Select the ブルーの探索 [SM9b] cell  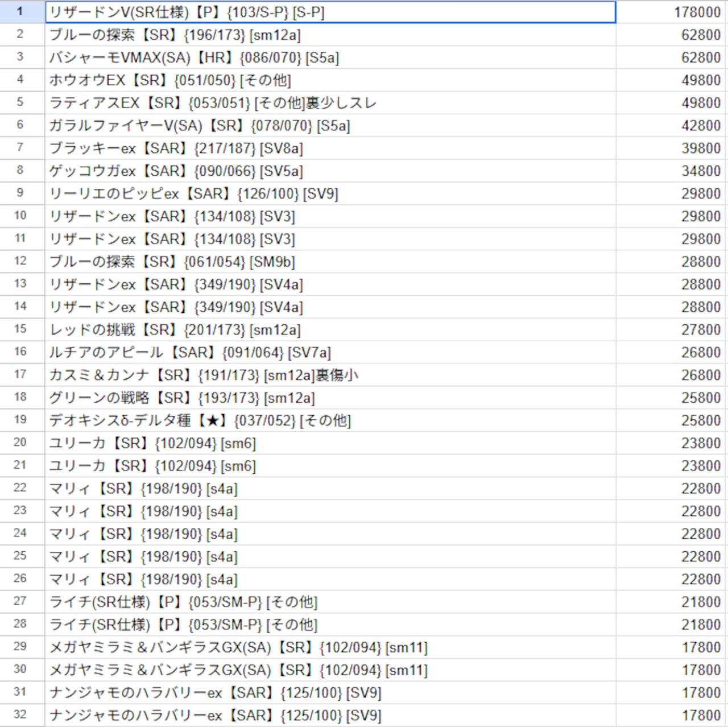[330, 262]
